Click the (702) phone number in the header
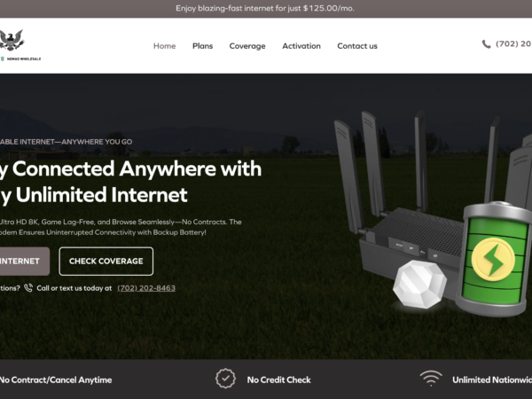The width and height of the screenshot is (532, 399). pos(513,44)
